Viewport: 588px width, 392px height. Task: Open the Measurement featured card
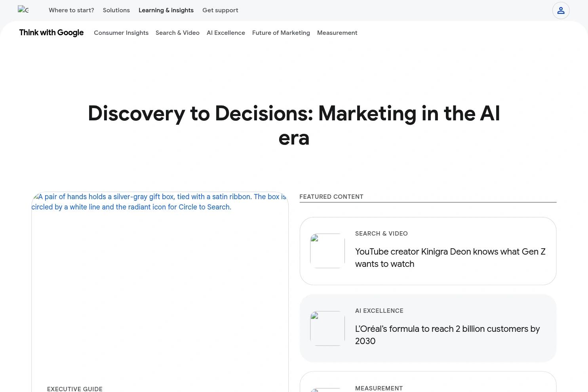tap(428, 384)
